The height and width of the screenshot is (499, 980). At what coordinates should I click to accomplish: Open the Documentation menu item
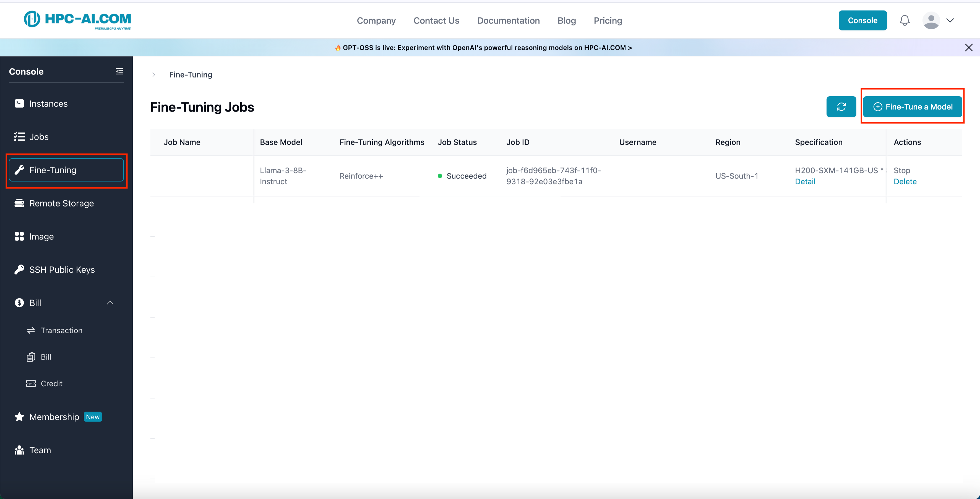point(508,20)
